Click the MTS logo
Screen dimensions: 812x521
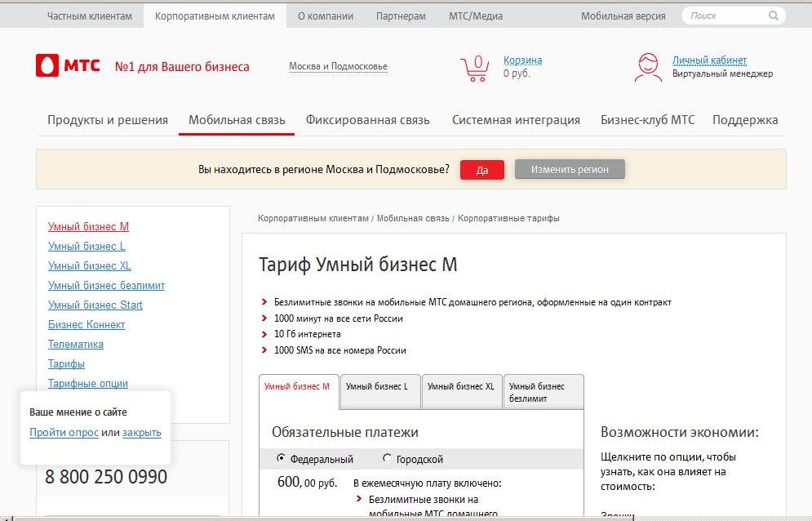click(x=68, y=66)
